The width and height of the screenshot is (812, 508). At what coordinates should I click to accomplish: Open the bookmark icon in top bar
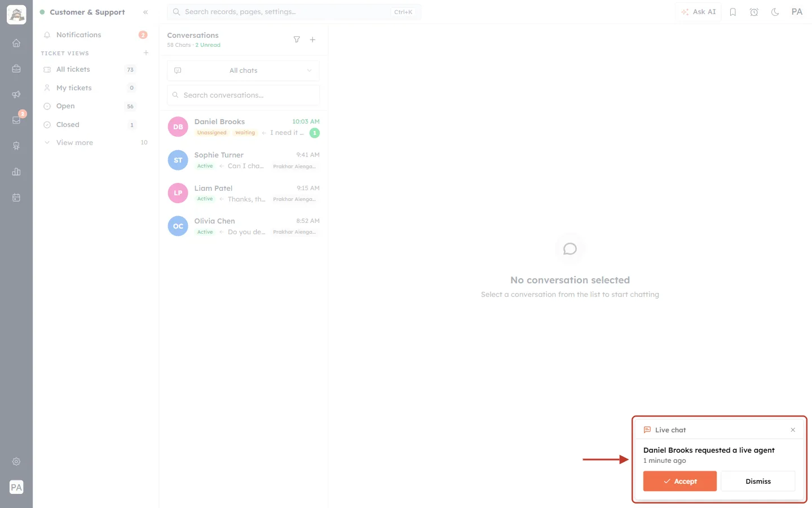point(733,12)
